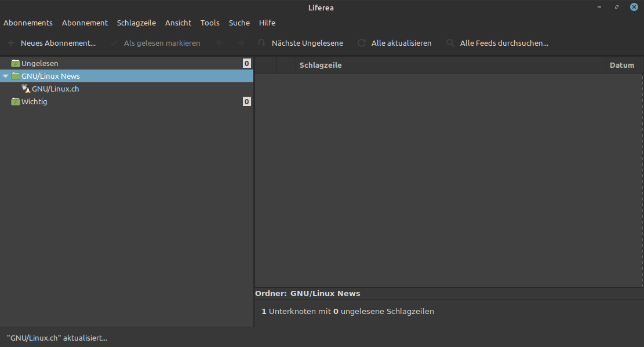Image resolution: width=644 pixels, height=347 pixels.
Task: Click the next unread jump icon
Action: (x=261, y=43)
